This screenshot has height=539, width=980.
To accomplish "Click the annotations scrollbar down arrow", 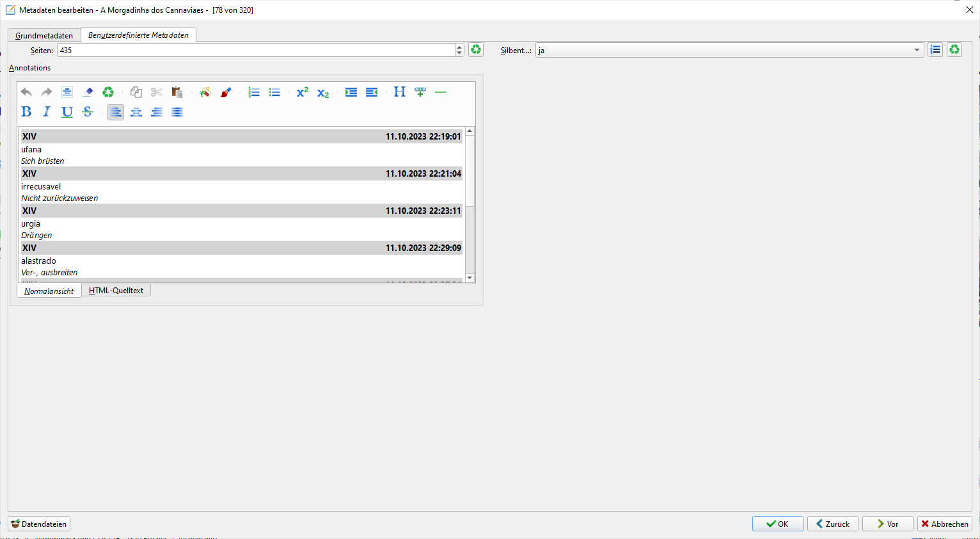I will coord(470,278).
